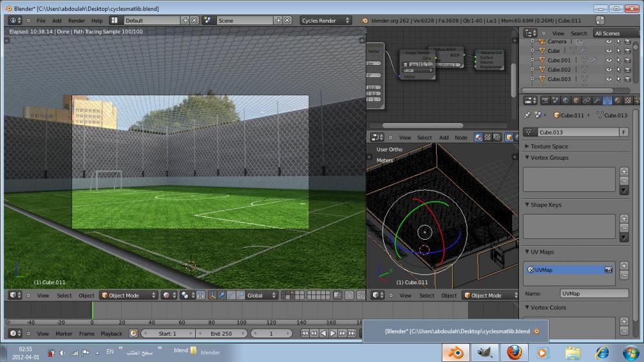Screen dimensions: 644x362
Task: Play the animation in reverse
Action: 323,333
